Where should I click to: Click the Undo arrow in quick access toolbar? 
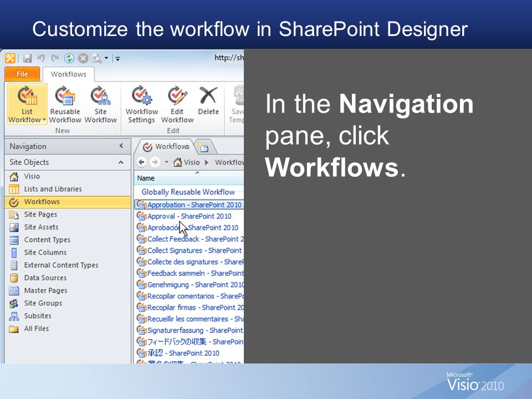pyautogui.click(x=41, y=58)
